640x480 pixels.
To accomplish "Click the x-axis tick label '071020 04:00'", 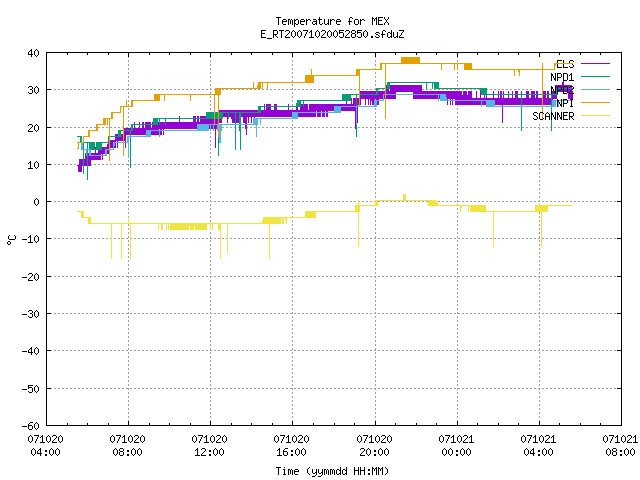I will point(45,446).
